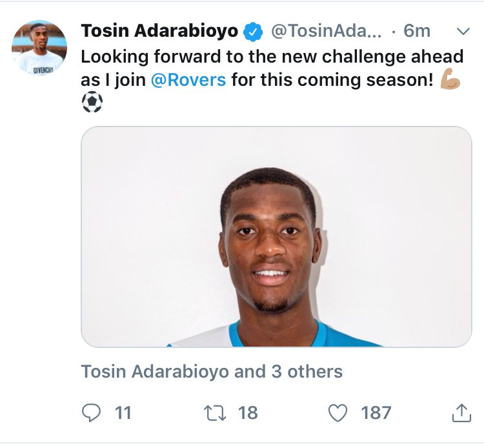Open Tosin Adarabioyo's profile name
Viewport: 484px width, 448px height.
[x=159, y=31]
